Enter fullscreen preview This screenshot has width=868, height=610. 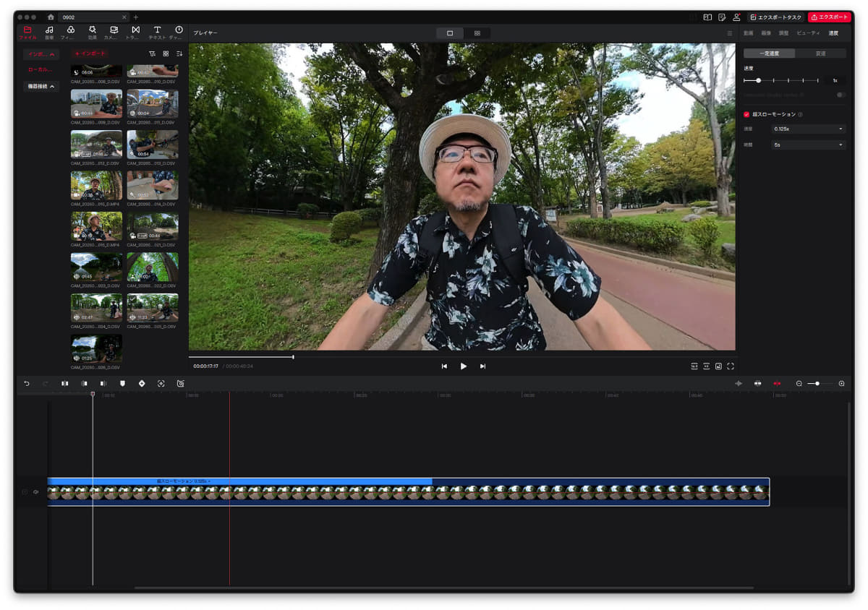pyautogui.click(x=731, y=366)
